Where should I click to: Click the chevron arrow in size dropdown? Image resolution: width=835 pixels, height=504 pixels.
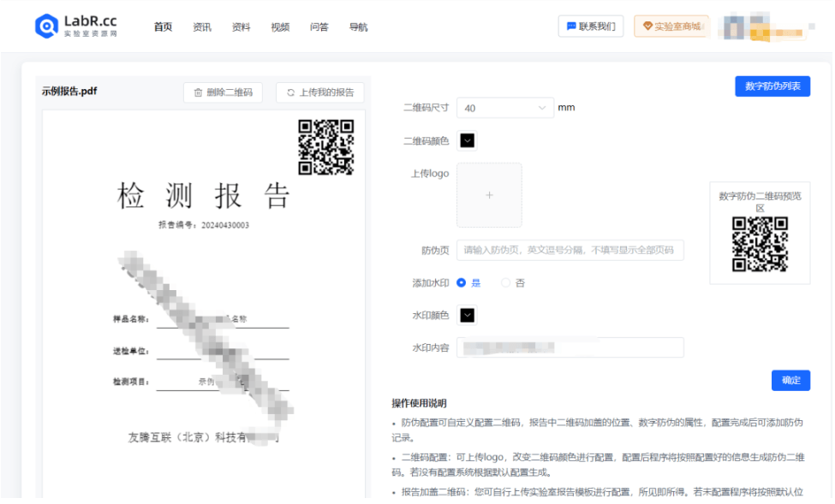[542, 108]
